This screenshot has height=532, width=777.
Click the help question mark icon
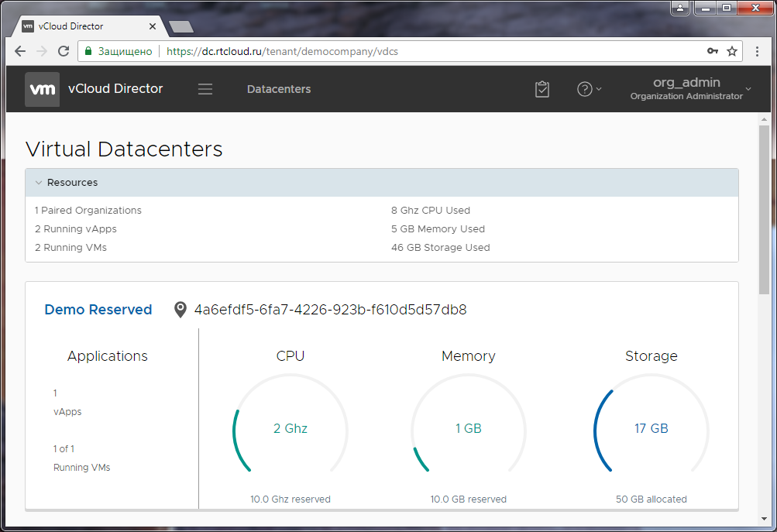(x=585, y=89)
